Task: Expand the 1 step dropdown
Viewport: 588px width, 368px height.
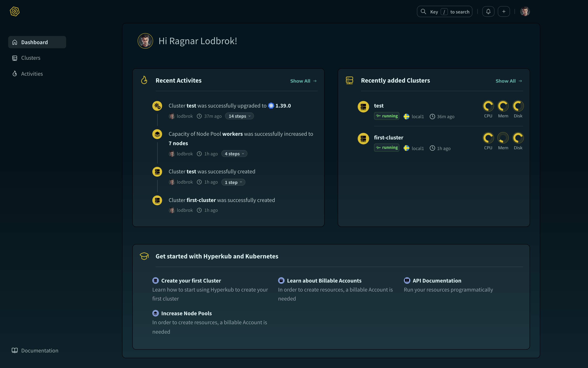Action: coord(233,182)
